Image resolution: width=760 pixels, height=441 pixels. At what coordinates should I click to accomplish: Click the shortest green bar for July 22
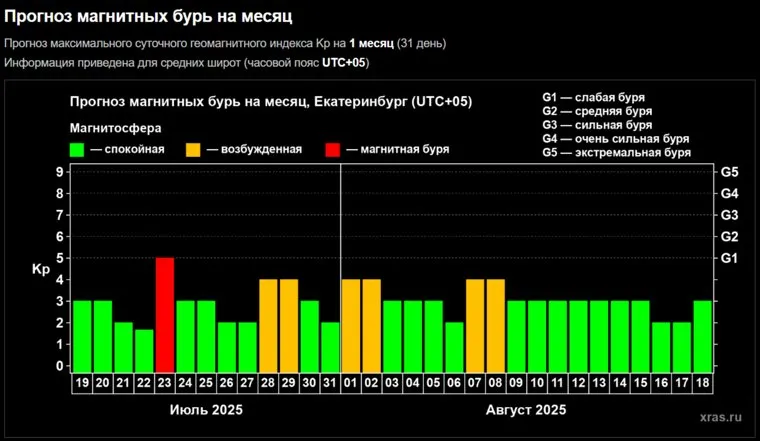(144, 349)
